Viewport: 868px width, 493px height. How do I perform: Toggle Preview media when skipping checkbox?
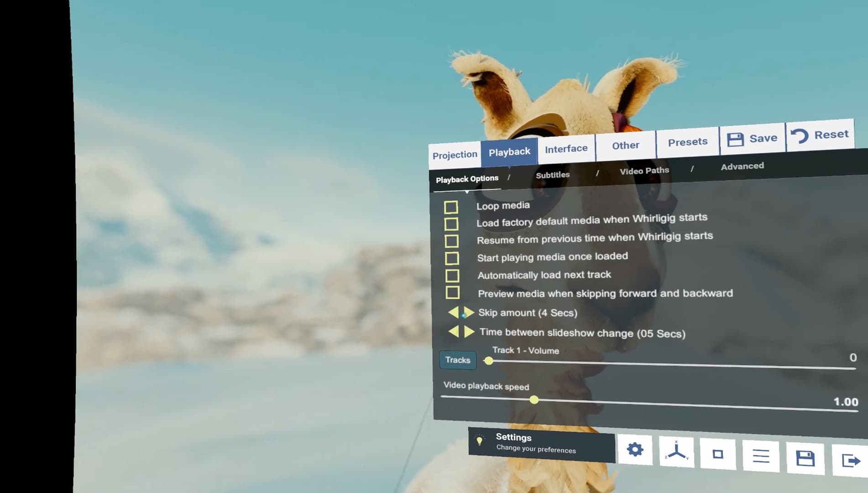[453, 293]
